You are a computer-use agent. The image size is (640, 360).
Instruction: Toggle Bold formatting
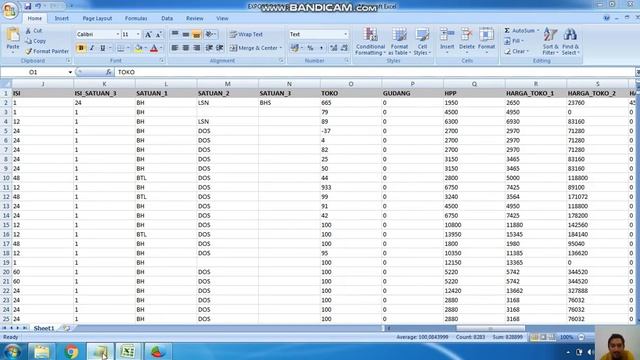coord(81,49)
